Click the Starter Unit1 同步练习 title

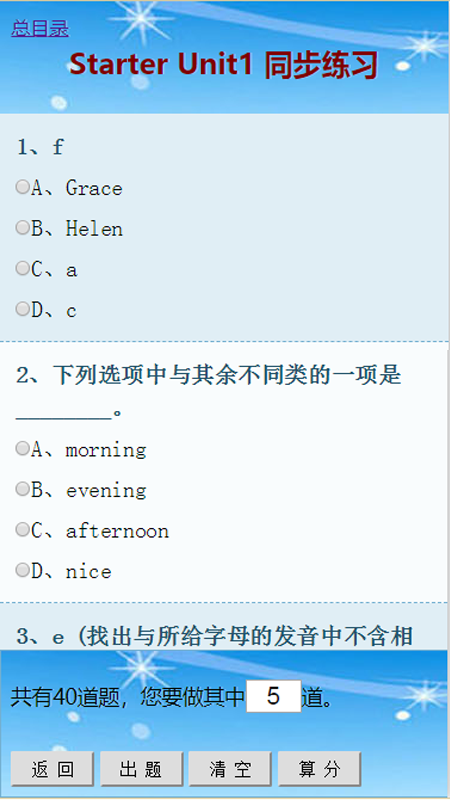(x=224, y=65)
